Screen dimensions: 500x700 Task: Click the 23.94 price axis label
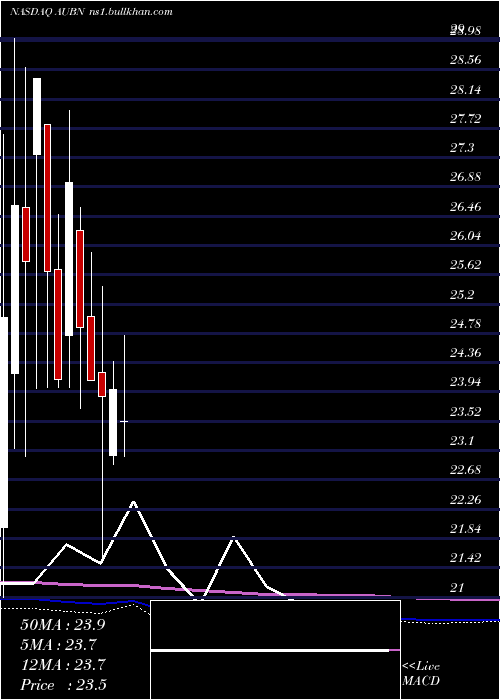466,382
